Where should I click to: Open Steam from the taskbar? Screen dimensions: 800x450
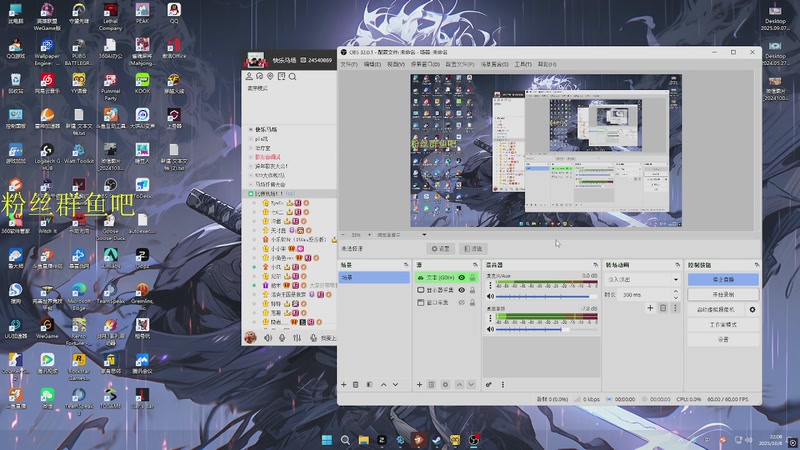[x=437, y=440]
